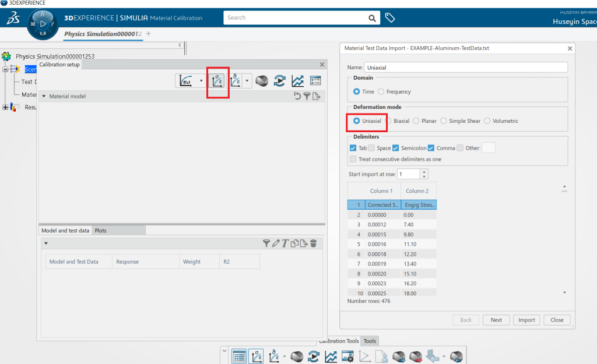Open the line chart plot icon in setup toolbar
Image resolution: width=597 pixels, height=364 pixels.
coord(297,81)
